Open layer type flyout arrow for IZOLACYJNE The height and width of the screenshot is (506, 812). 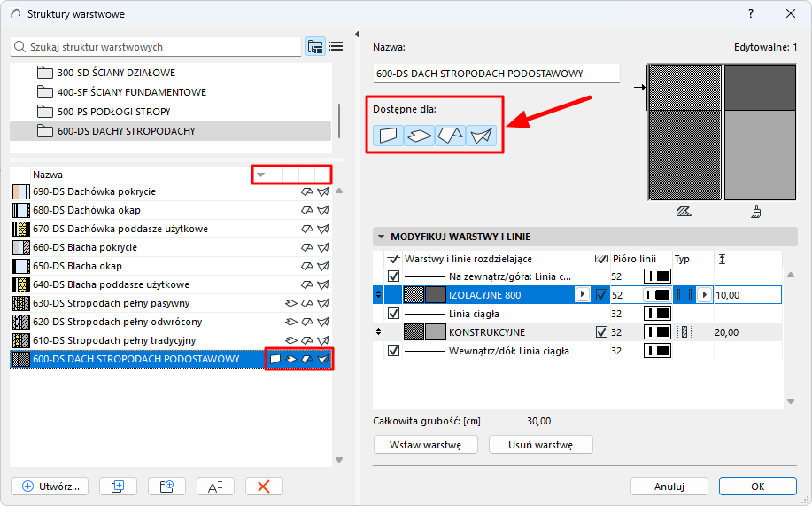click(x=704, y=295)
